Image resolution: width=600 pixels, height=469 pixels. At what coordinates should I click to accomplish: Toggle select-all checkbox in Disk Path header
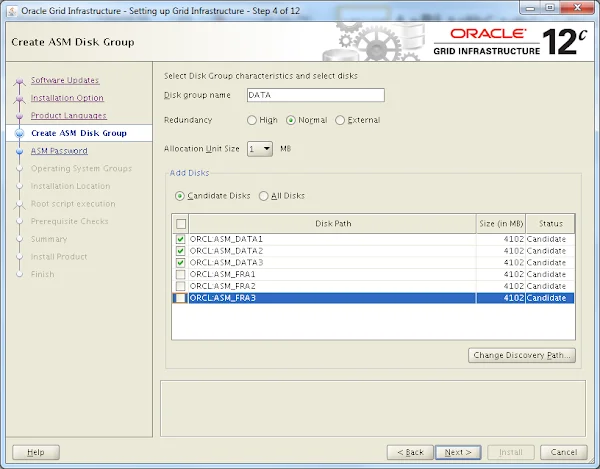(181, 224)
